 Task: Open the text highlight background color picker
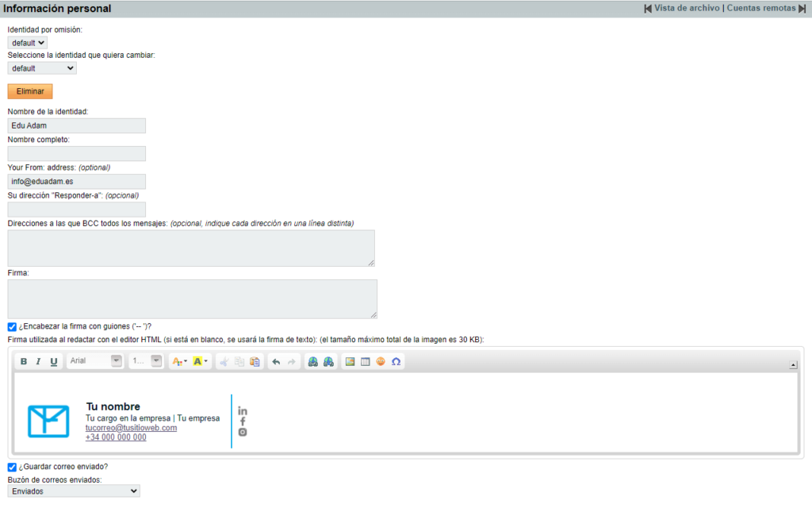(x=201, y=362)
